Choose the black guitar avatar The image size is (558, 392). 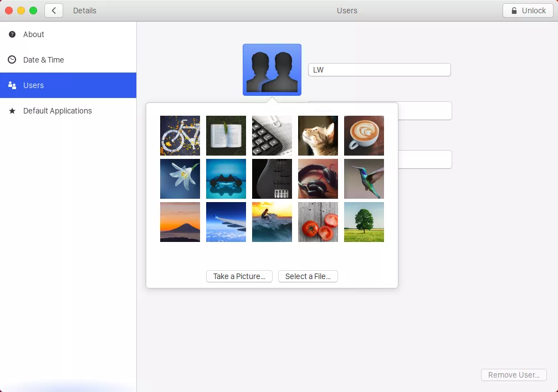point(272,179)
